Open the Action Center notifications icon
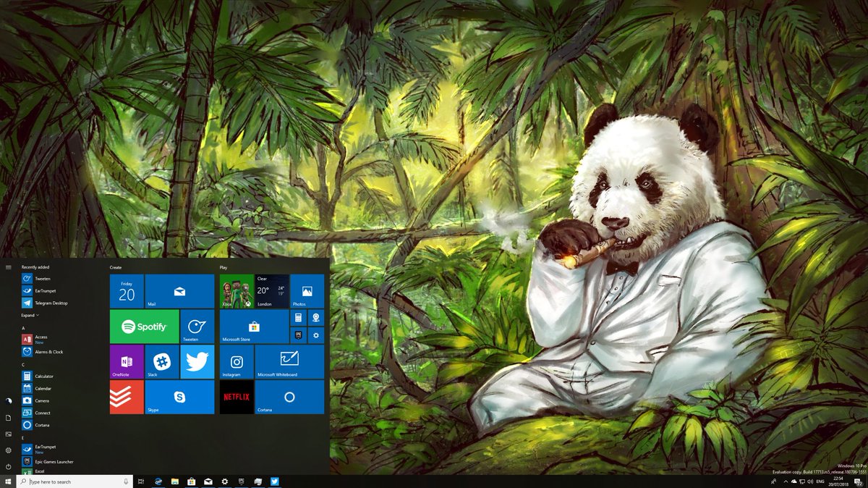 pyautogui.click(x=859, y=481)
